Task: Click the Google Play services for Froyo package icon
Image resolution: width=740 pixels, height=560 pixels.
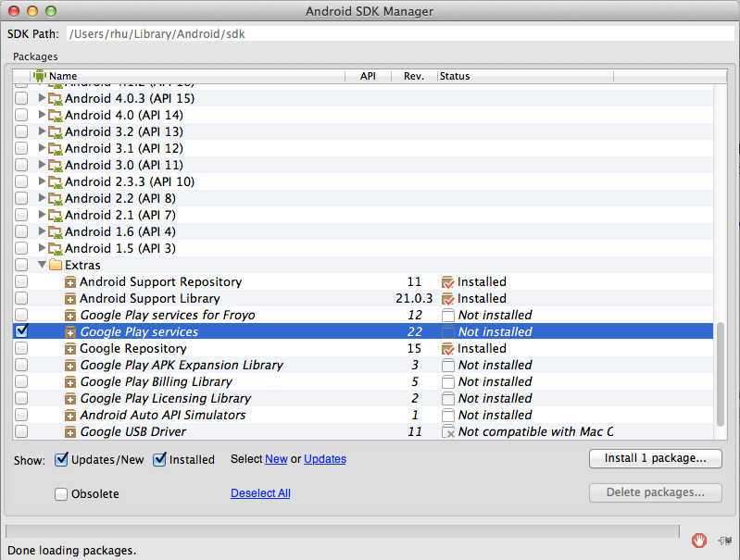Action: 69,315
